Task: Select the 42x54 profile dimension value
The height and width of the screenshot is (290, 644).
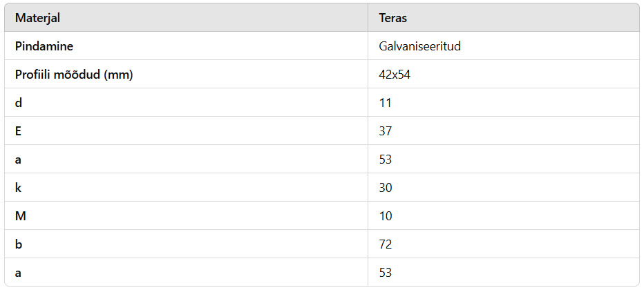Action: tap(395, 75)
